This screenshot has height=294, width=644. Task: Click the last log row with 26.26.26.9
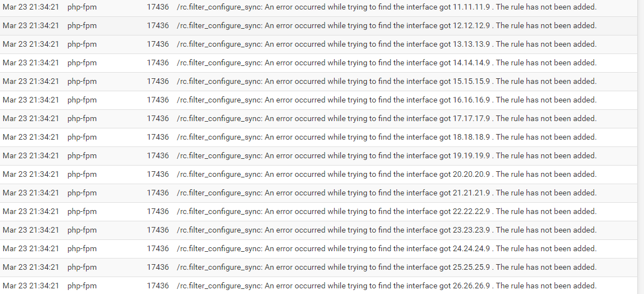(318, 286)
